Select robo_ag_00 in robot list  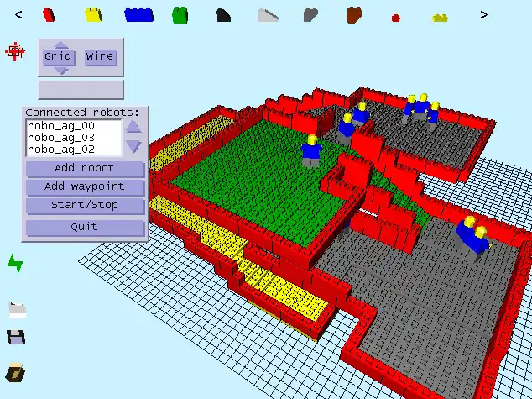(60, 126)
